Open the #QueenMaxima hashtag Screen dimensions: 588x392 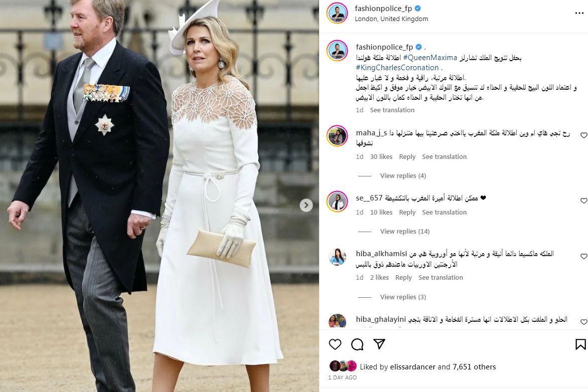[x=430, y=58]
